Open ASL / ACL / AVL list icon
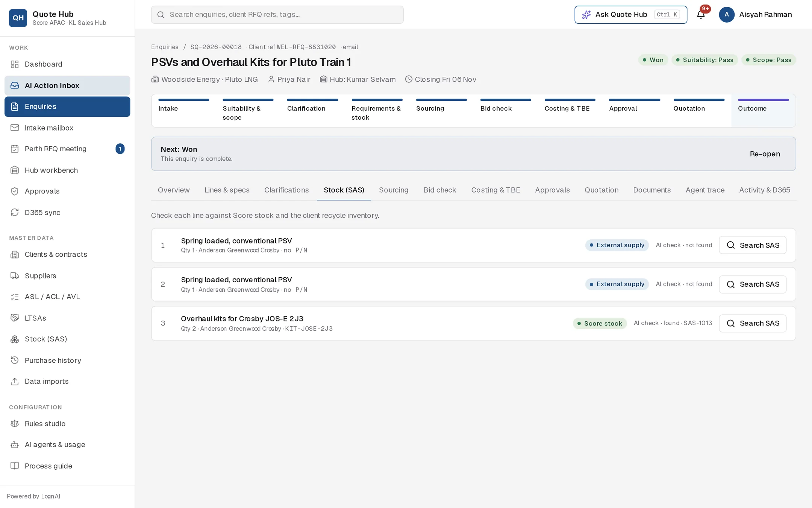 (15, 297)
